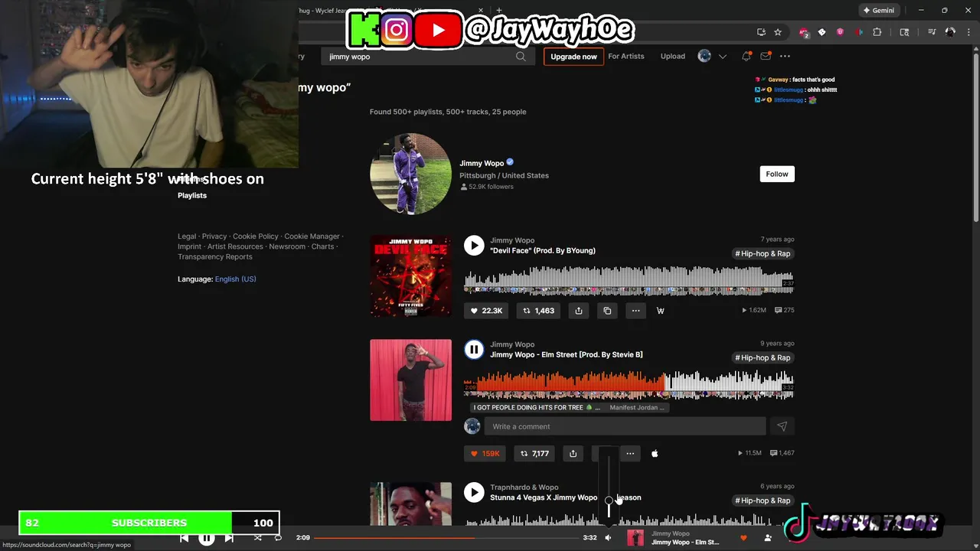Toggle shuffle in the player bar

(x=258, y=538)
